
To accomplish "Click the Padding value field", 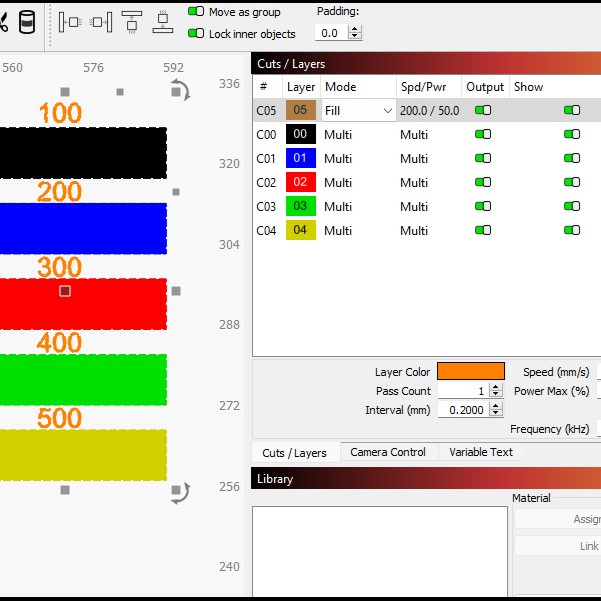I will [332, 33].
